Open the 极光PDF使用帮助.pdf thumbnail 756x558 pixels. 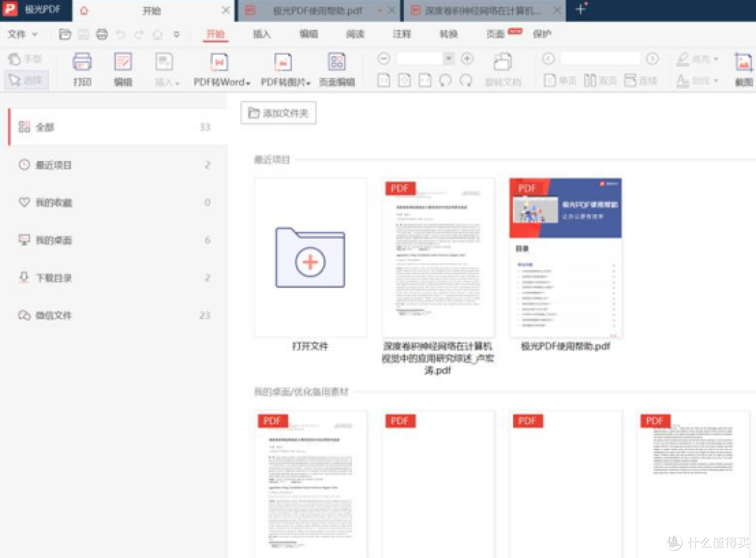click(x=565, y=258)
